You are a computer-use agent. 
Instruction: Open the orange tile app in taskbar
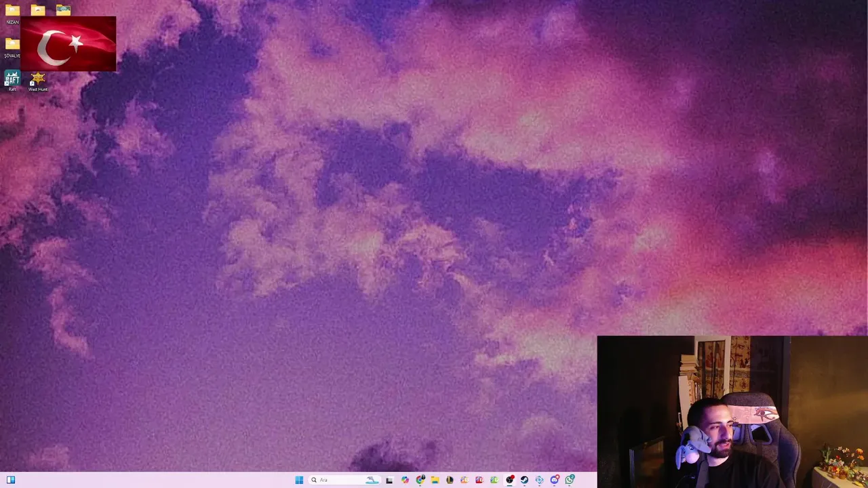click(x=464, y=480)
